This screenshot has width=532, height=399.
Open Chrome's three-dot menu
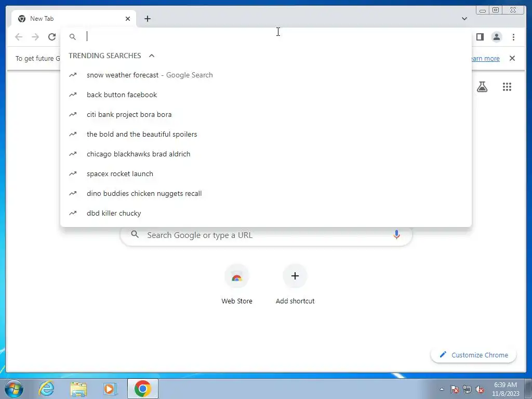coord(513,37)
